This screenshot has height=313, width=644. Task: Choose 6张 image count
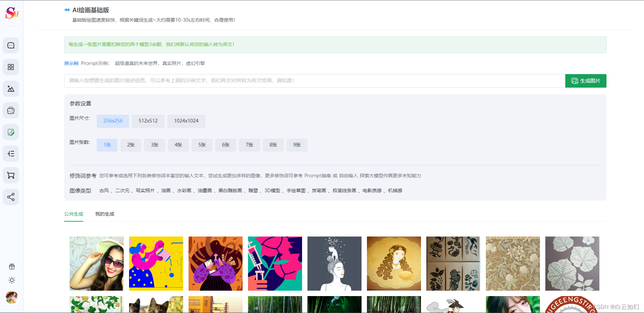click(x=226, y=145)
